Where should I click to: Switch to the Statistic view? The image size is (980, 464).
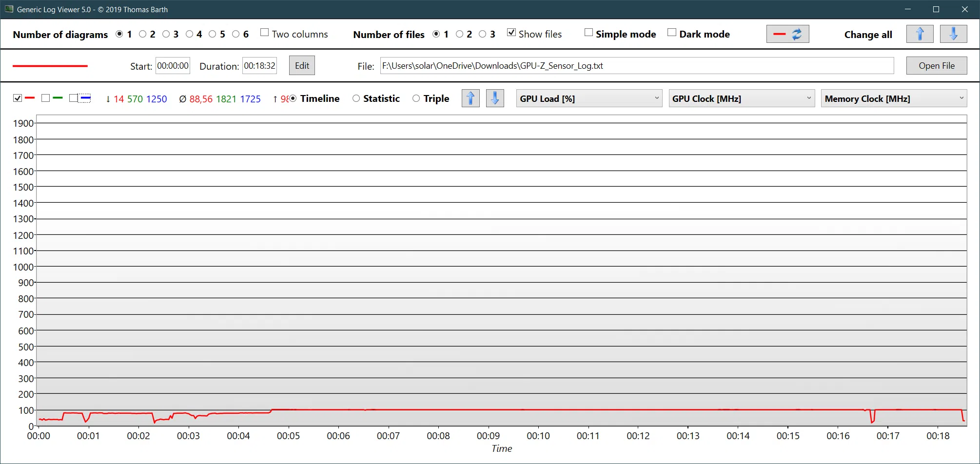pos(356,98)
